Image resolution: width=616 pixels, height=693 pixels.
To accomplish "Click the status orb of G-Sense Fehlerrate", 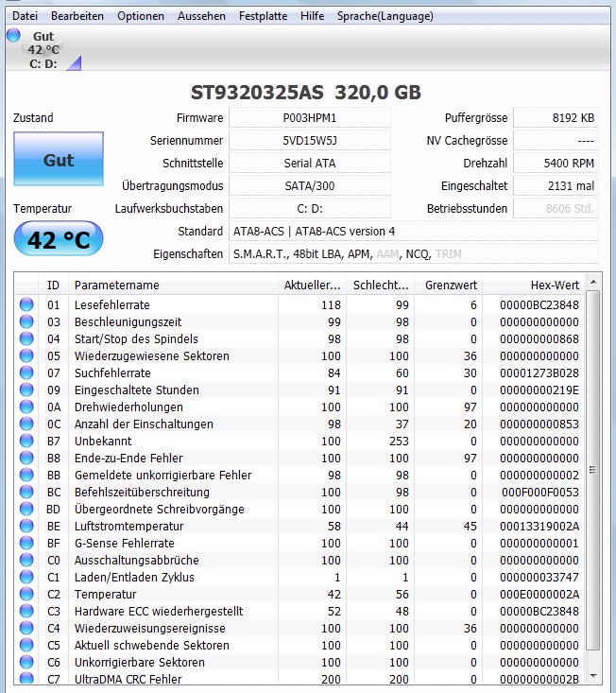I will pos(26,543).
